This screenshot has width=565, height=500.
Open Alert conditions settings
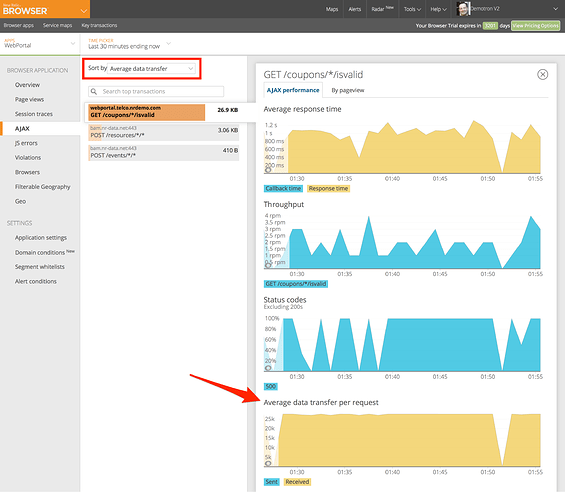(36, 281)
